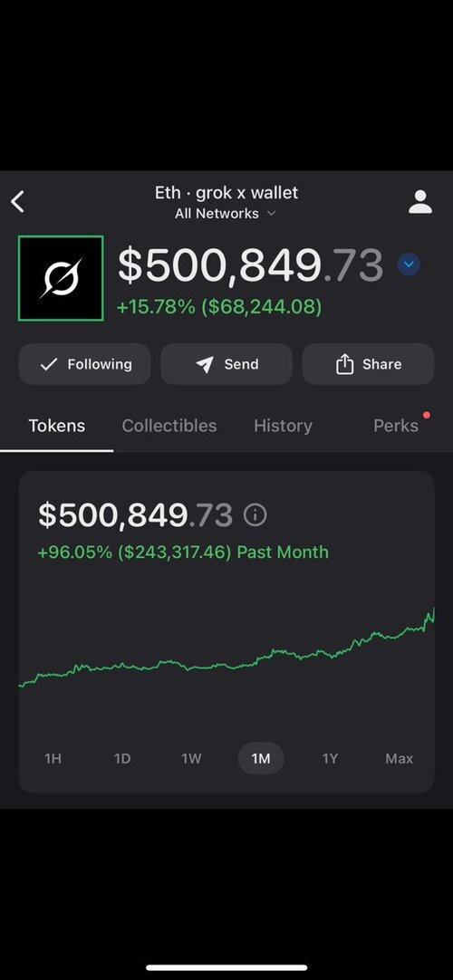Tap the paper plane Send icon

click(x=205, y=364)
